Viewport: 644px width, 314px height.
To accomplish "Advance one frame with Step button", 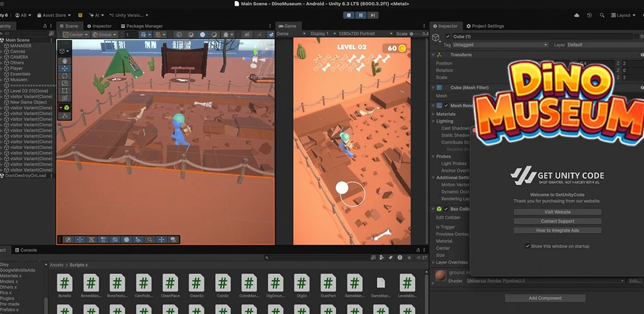I will [x=372, y=15].
